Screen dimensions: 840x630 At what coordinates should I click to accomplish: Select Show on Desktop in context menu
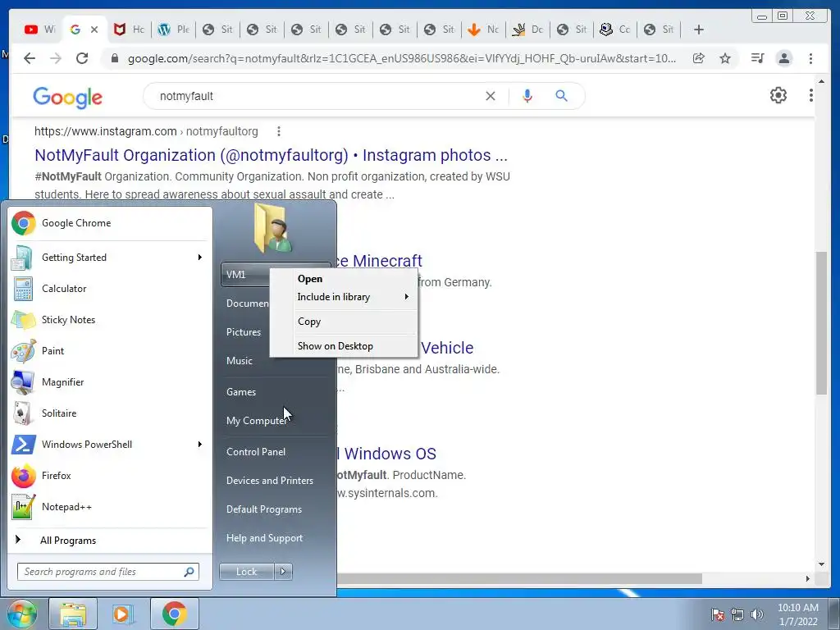coord(344,346)
